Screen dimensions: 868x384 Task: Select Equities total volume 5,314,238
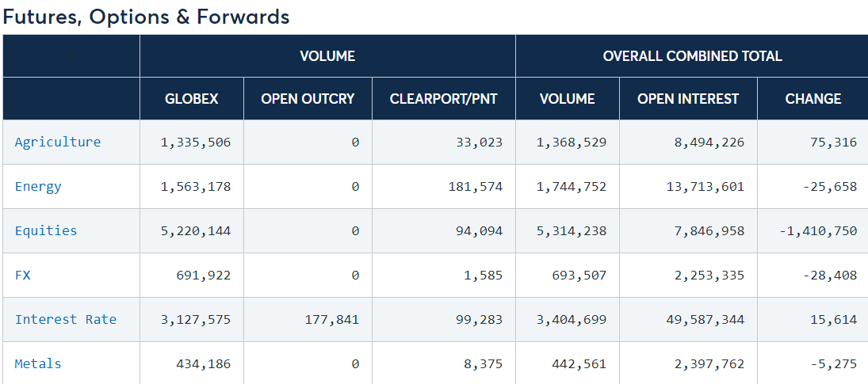(572, 231)
